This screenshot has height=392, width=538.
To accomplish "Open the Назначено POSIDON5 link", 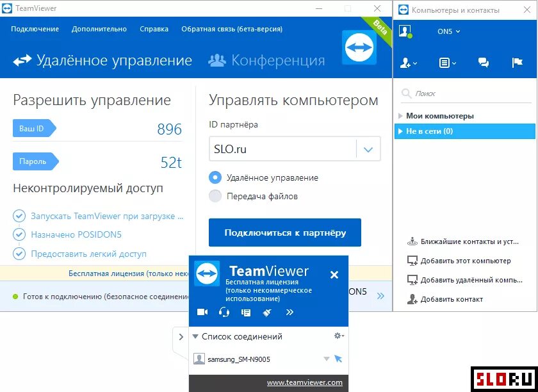I will 76,234.
